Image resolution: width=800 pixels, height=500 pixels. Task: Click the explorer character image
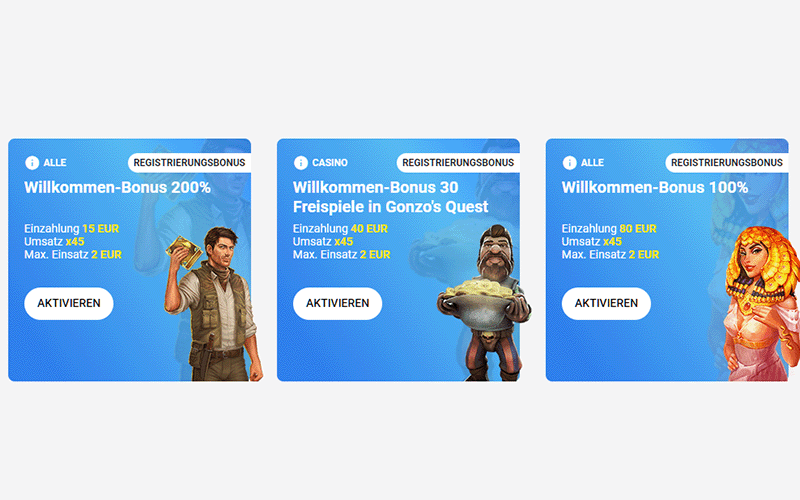click(214, 304)
